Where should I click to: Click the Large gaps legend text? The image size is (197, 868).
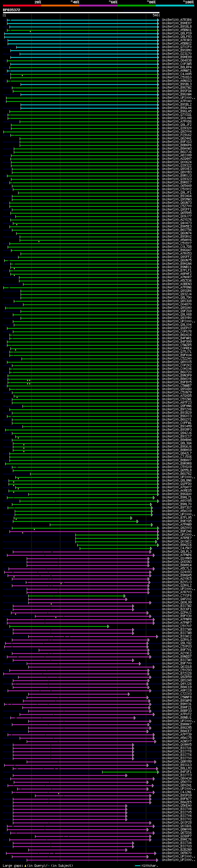point(38,866)
